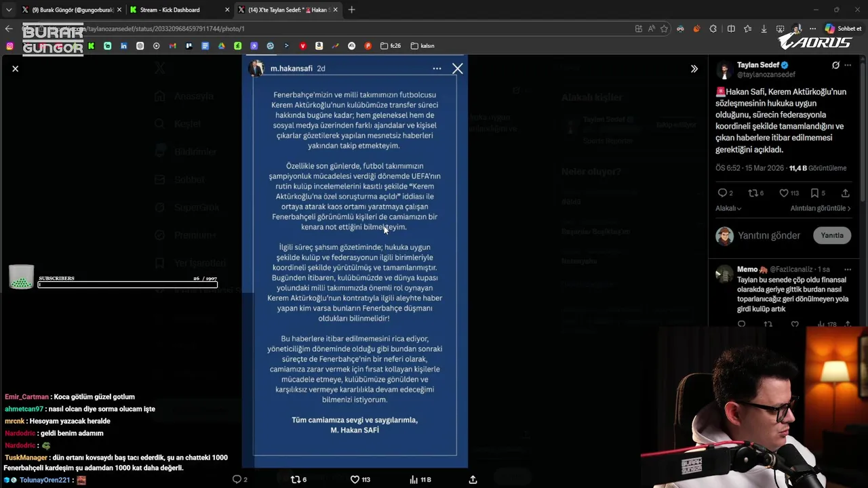The width and height of the screenshot is (868, 488).
Task: Open downloads icon in toolbar
Action: coord(764,28)
